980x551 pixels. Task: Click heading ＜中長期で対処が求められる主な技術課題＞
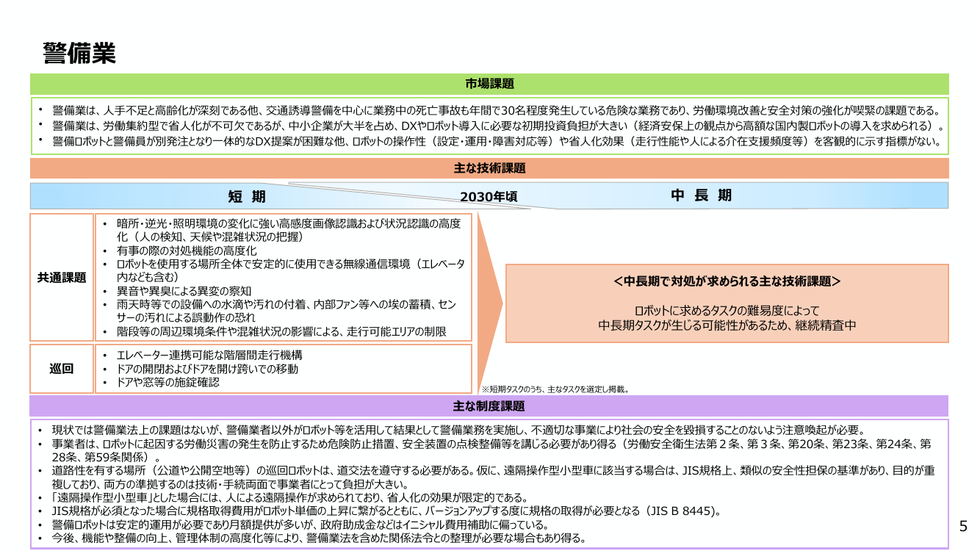click(x=727, y=281)
